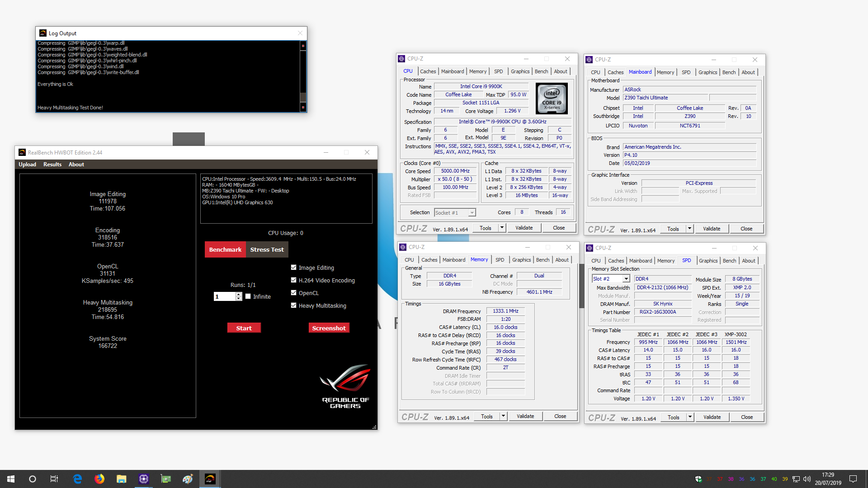Click Close in the Mainboard window
Viewport: 868px width, 488px height.
[x=746, y=229]
